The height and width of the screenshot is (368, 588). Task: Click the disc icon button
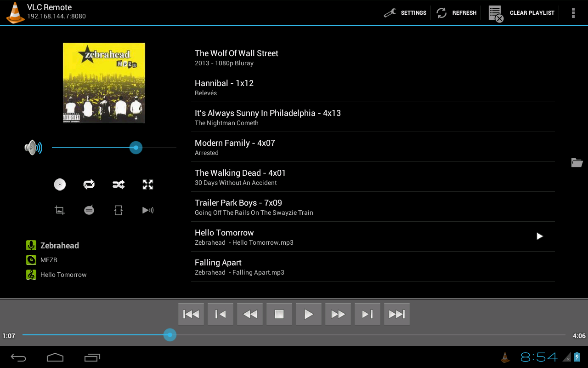60,184
